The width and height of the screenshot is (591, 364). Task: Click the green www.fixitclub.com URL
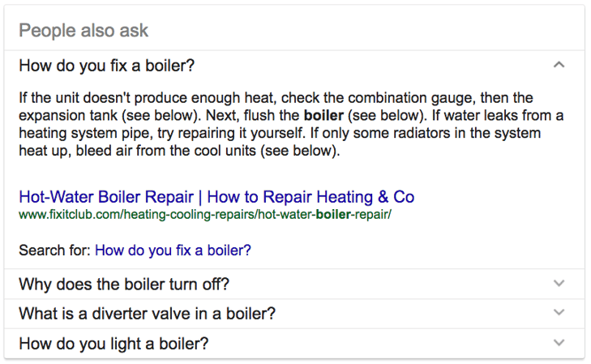[x=205, y=216]
